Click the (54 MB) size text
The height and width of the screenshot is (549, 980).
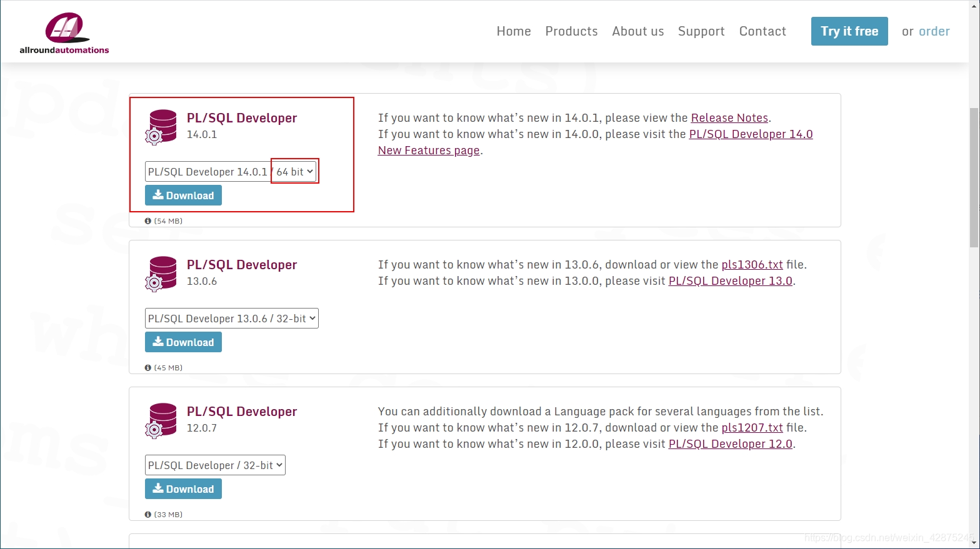pyautogui.click(x=168, y=221)
